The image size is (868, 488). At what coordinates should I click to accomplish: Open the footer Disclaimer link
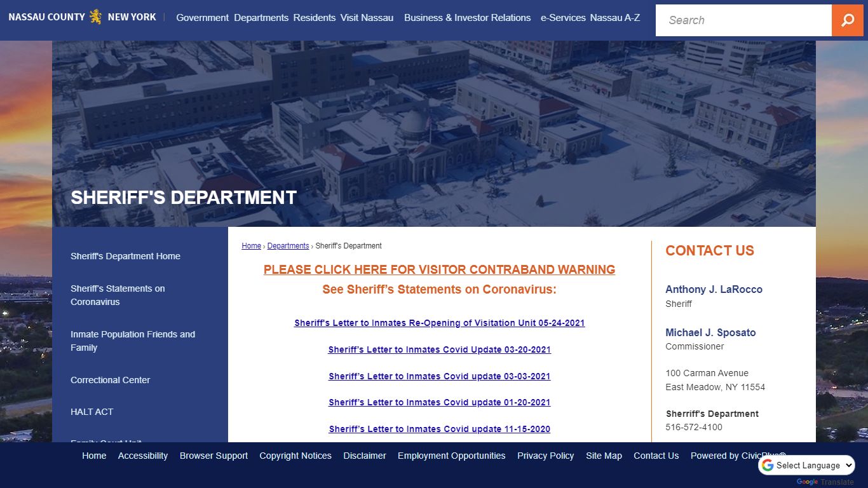pos(365,456)
